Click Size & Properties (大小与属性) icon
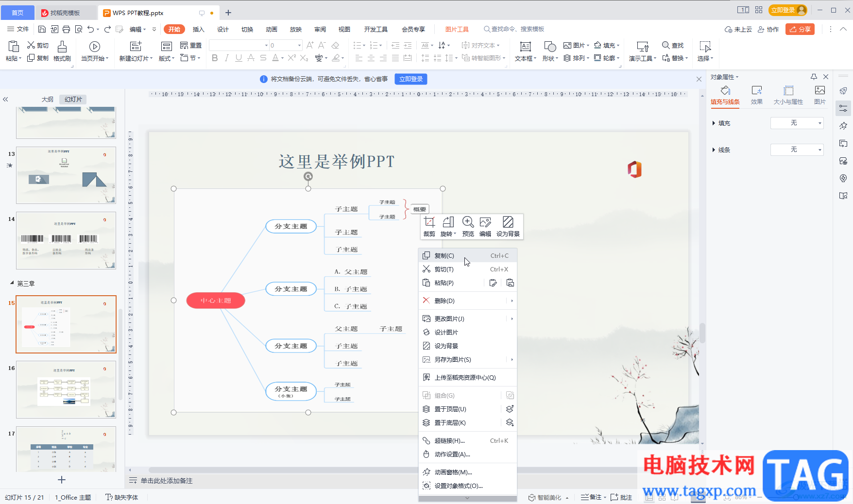This screenshot has width=853, height=504. pyautogui.click(x=788, y=90)
